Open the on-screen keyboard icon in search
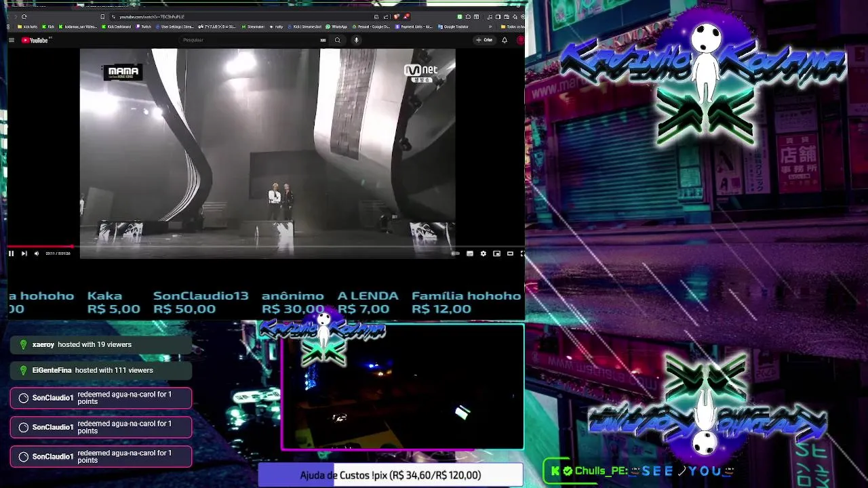Screen dimensions: 868x488 323,40
